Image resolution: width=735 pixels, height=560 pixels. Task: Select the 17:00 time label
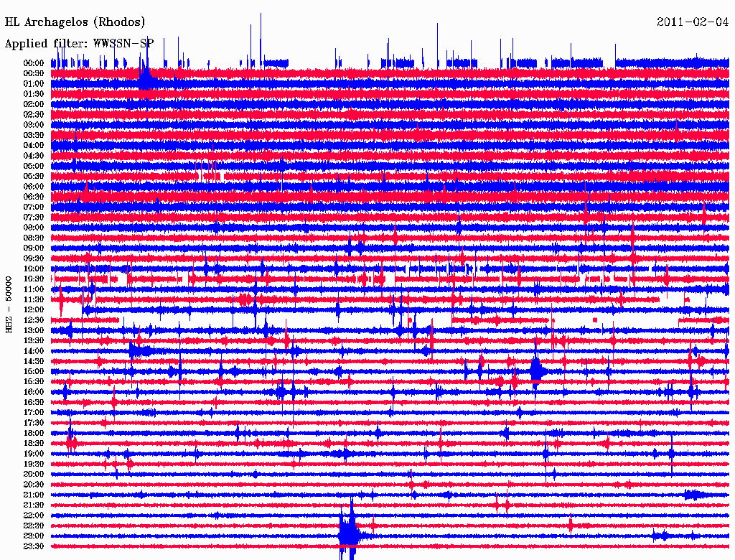click(x=34, y=413)
